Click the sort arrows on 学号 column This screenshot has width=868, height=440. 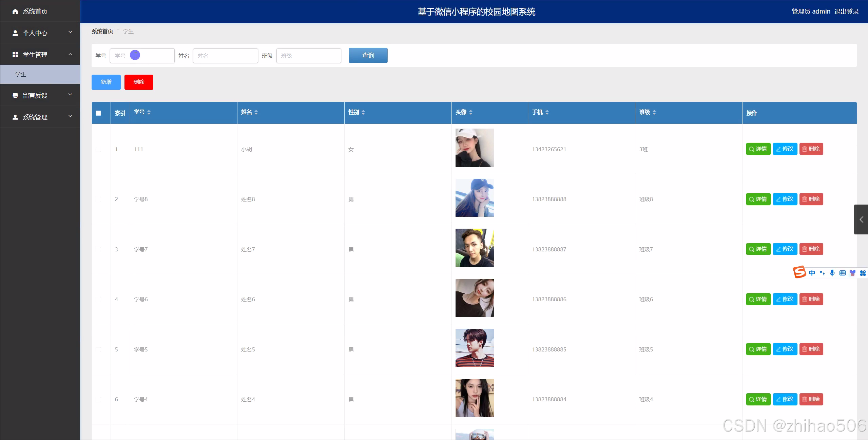click(x=149, y=112)
